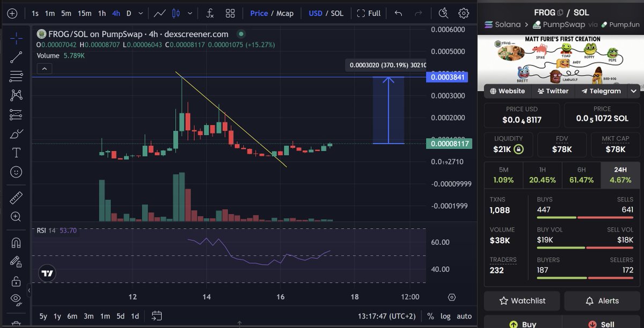Open line chart style
Image resolution: width=644 pixels, height=328 pixels.
(x=160, y=13)
